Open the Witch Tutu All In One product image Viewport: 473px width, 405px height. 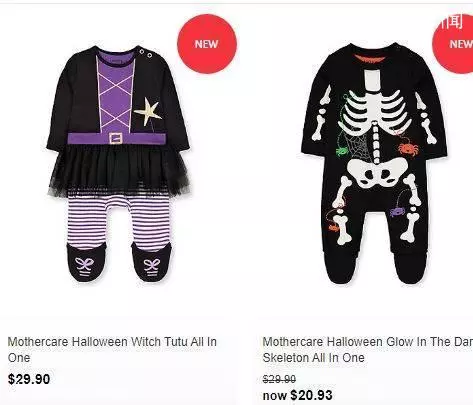(118, 163)
